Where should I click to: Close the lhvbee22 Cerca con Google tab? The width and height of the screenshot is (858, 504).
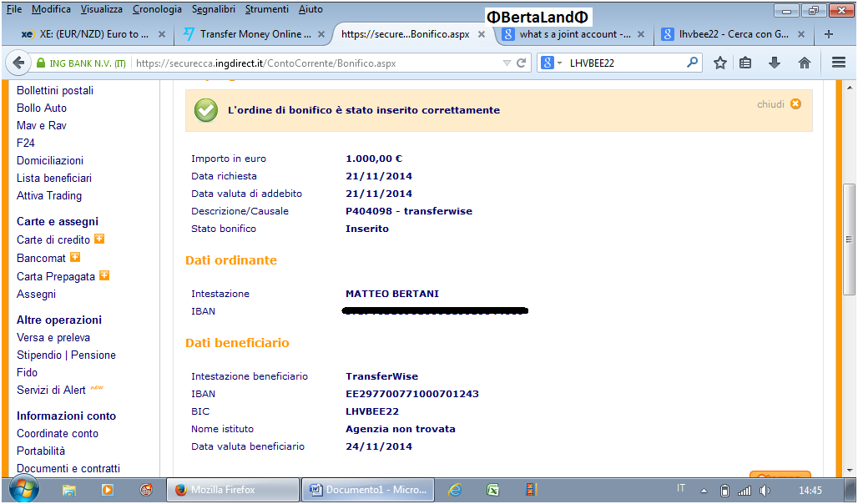click(801, 34)
